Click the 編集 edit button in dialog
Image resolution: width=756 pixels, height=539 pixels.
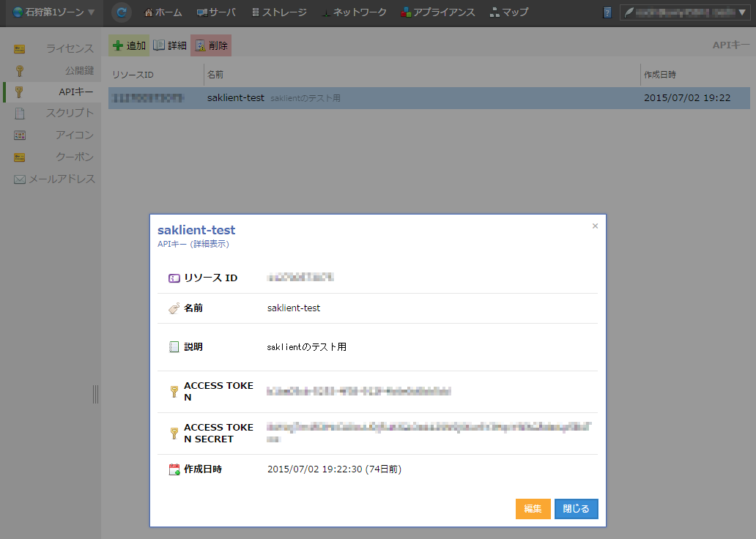point(533,509)
